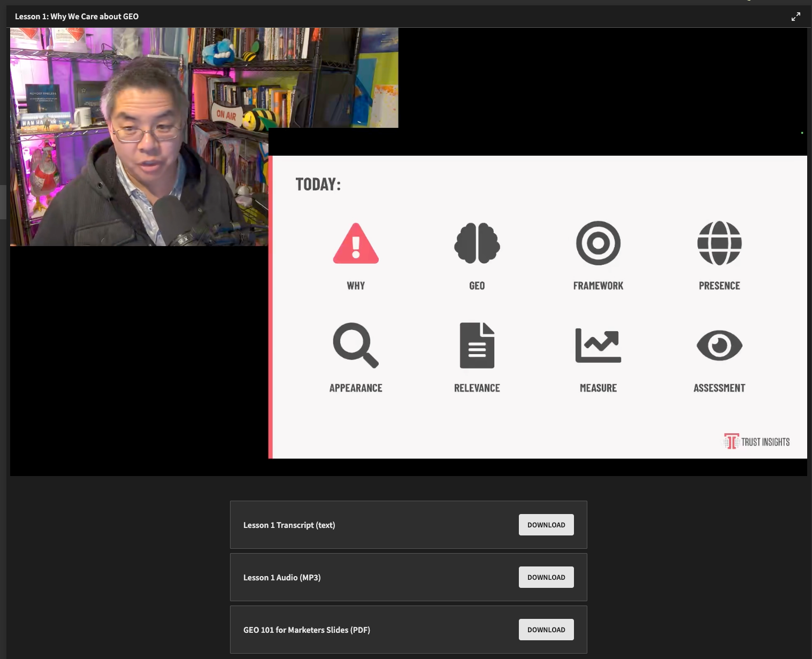Image resolution: width=812 pixels, height=659 pixels.
Task: Select the MEASURE chart icon
Action: coord(598,346)
